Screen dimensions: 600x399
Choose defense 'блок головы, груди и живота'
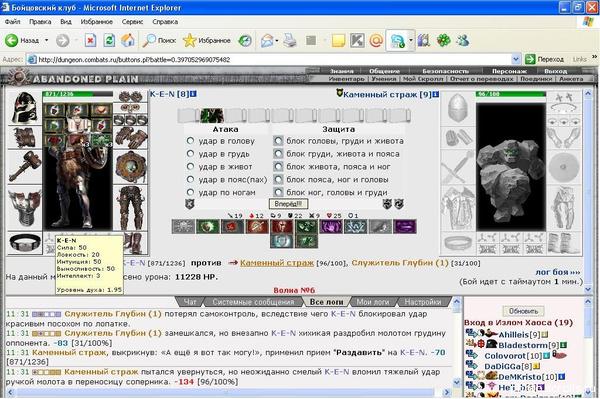coord(278,141)
